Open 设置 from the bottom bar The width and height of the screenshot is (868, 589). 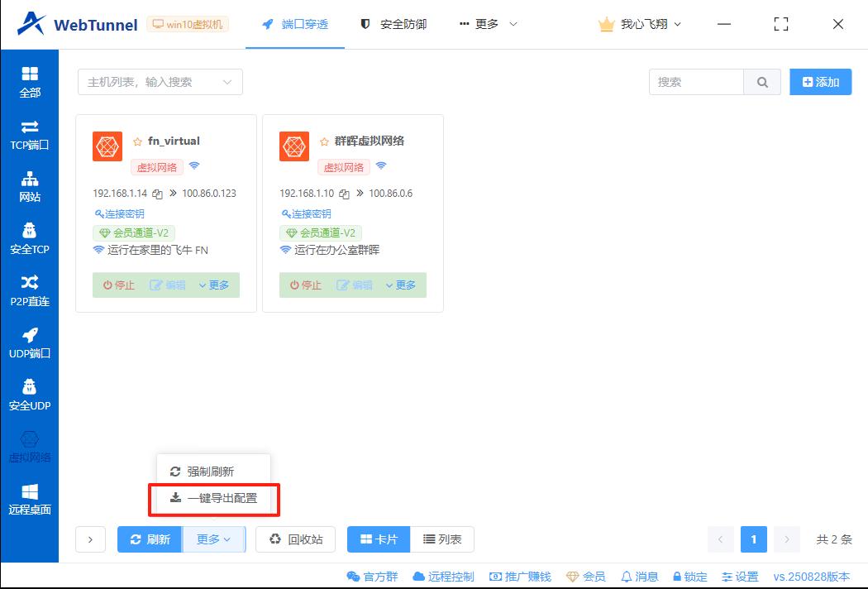[x=740, y=577]
